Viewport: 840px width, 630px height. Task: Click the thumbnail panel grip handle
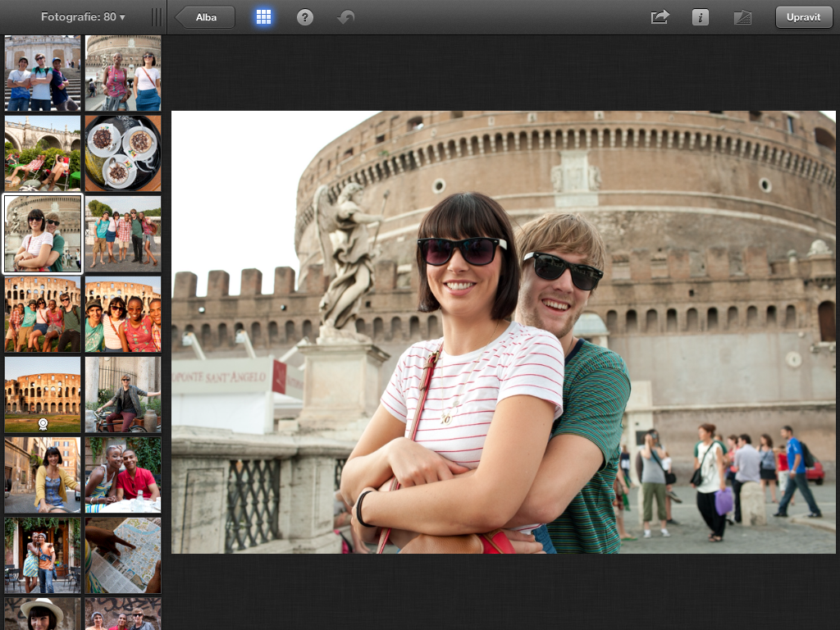(157, 17)
